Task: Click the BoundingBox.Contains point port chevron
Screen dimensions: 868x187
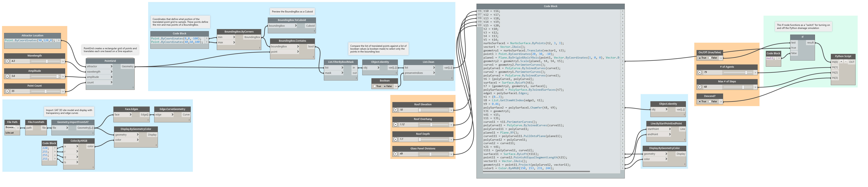Action: click(298, 52)
